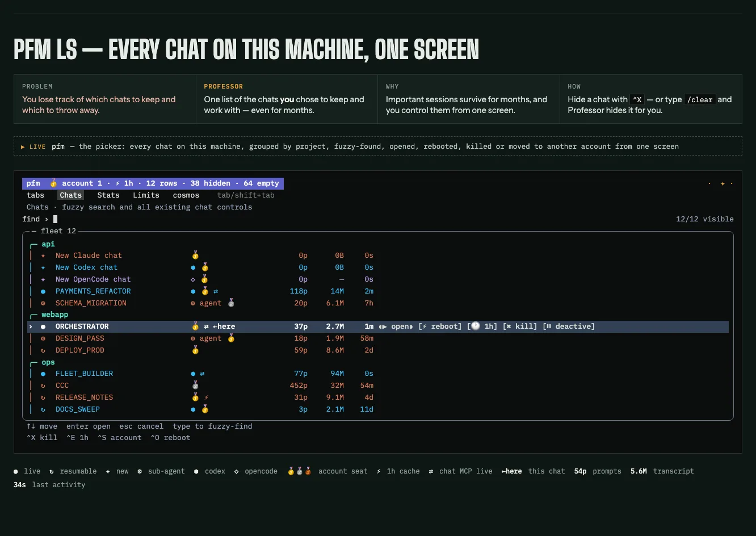Click the reboot action on ORCHESTRATOR row
Screen dimensions: 756x536
tap(440, 326)
